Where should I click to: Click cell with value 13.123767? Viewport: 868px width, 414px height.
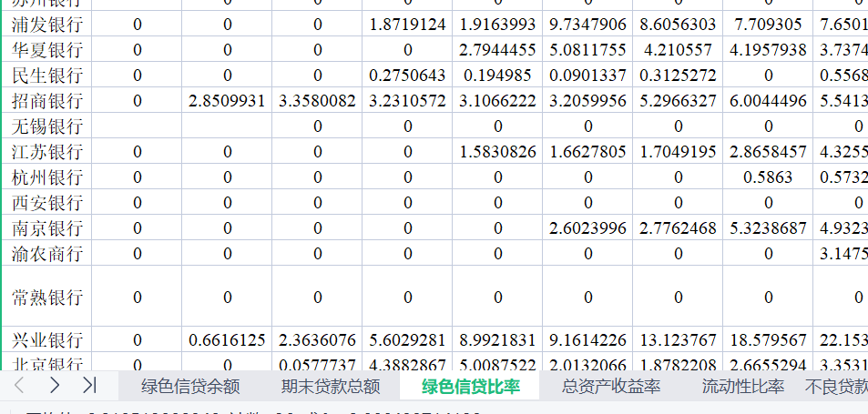coord(679,339)
